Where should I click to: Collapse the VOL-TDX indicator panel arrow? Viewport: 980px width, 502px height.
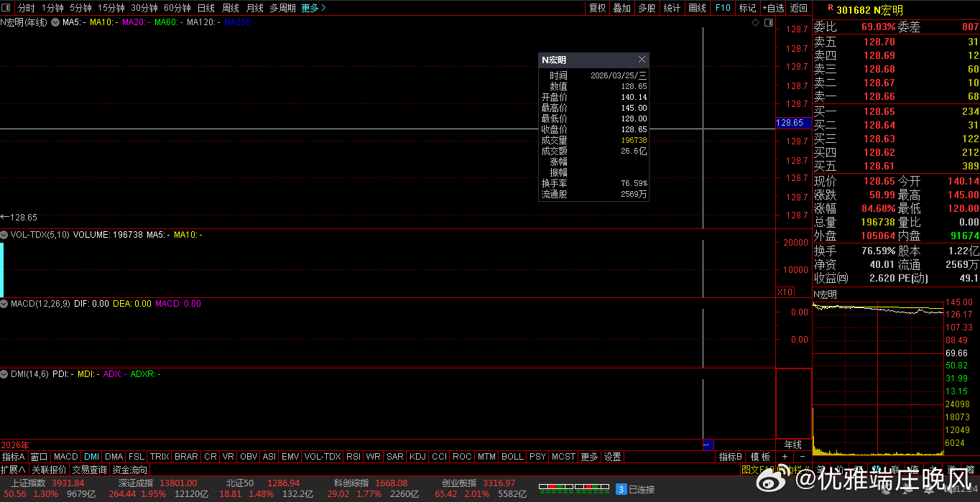(x=4, y=235)
